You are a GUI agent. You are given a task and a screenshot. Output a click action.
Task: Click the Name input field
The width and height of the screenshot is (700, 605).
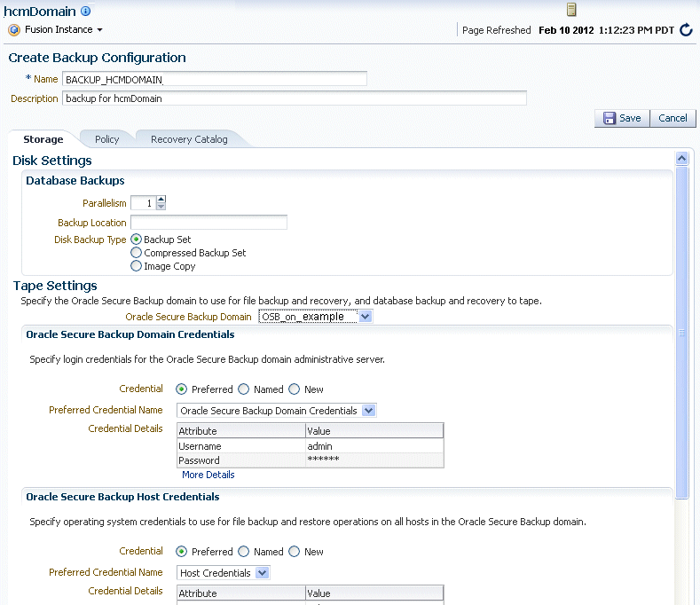[x=215, y=79]
